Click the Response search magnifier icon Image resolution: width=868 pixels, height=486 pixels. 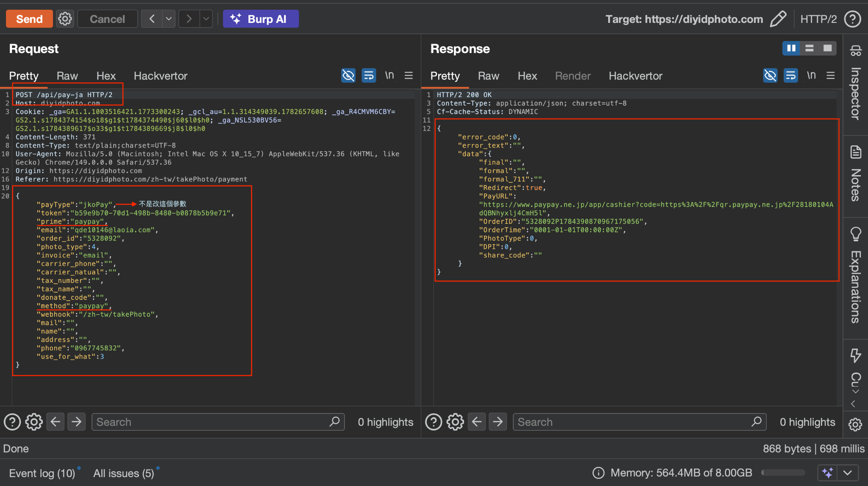coord(757,422)
